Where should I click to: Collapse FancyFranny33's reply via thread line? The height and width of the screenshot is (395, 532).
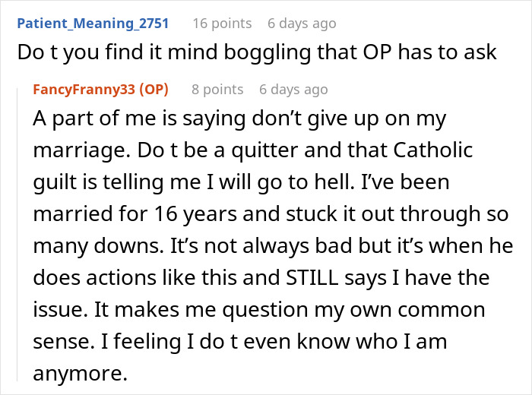pos(21,228)
